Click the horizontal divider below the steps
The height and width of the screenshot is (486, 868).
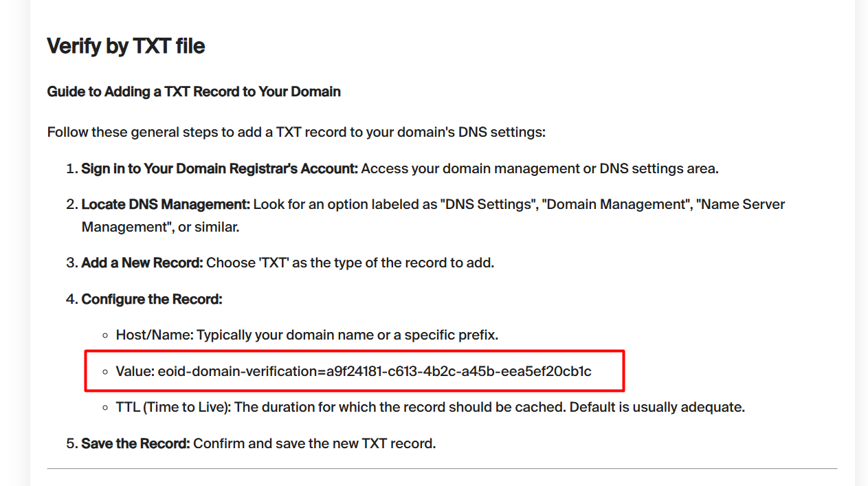(x=442, y=469)
